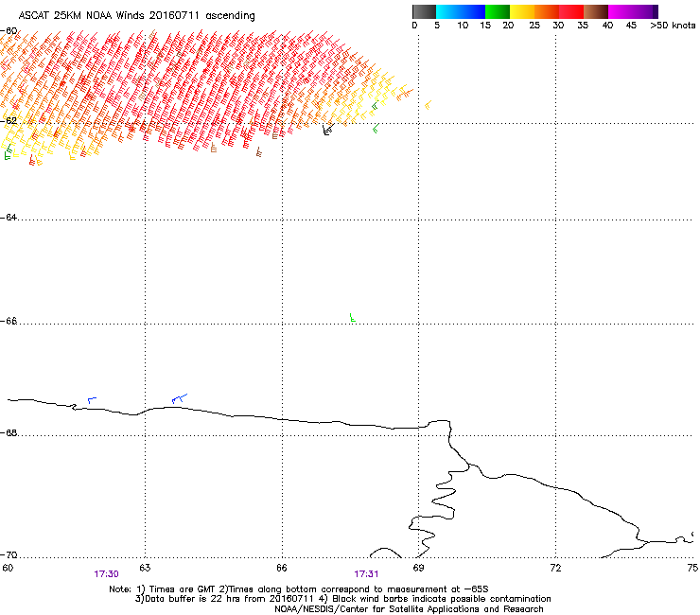Click the gray 0-5 knots legend segment

[424, 11]
